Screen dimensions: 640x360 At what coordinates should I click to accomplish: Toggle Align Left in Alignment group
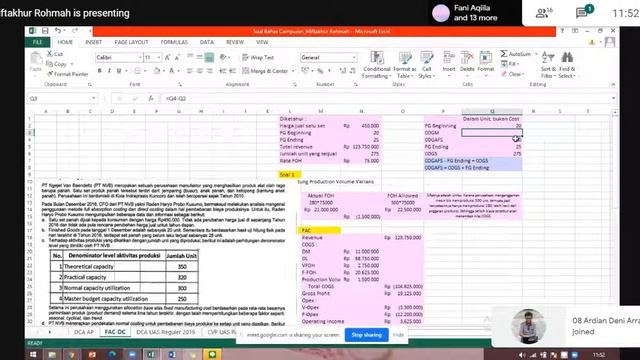(x=190, y=71)
